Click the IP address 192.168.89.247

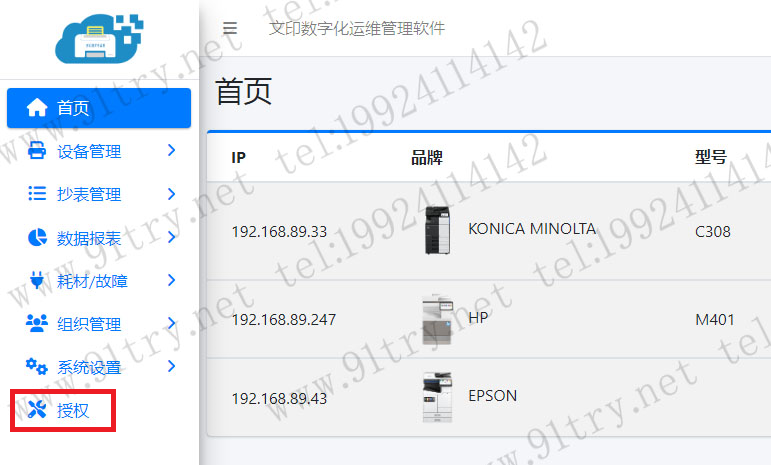(284, 320)
